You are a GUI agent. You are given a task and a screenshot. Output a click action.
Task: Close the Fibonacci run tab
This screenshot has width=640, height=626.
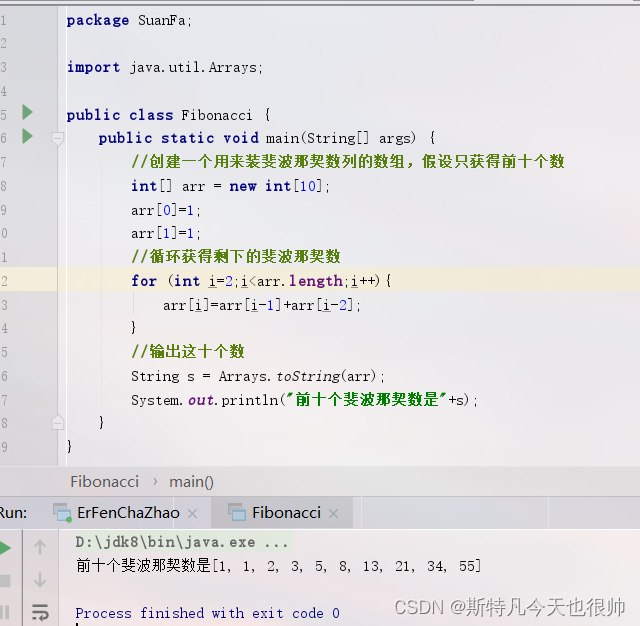coord(333,513)
